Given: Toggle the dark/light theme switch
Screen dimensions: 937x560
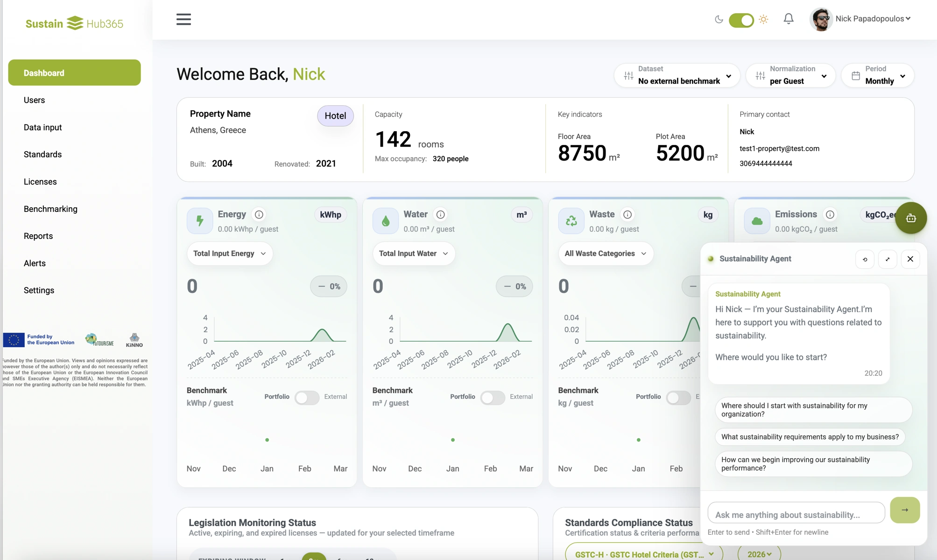Looking at the screenshot, I should (741, 20).
